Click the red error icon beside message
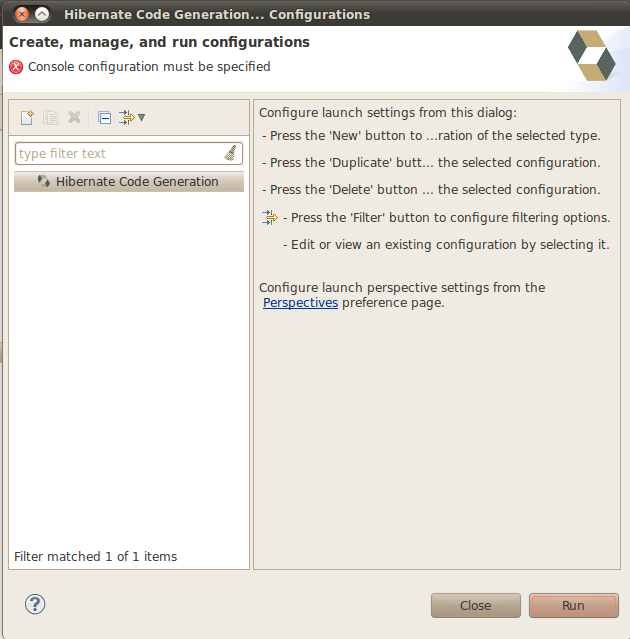Screen dimensions: 630x639 click(x=16, y=67)
